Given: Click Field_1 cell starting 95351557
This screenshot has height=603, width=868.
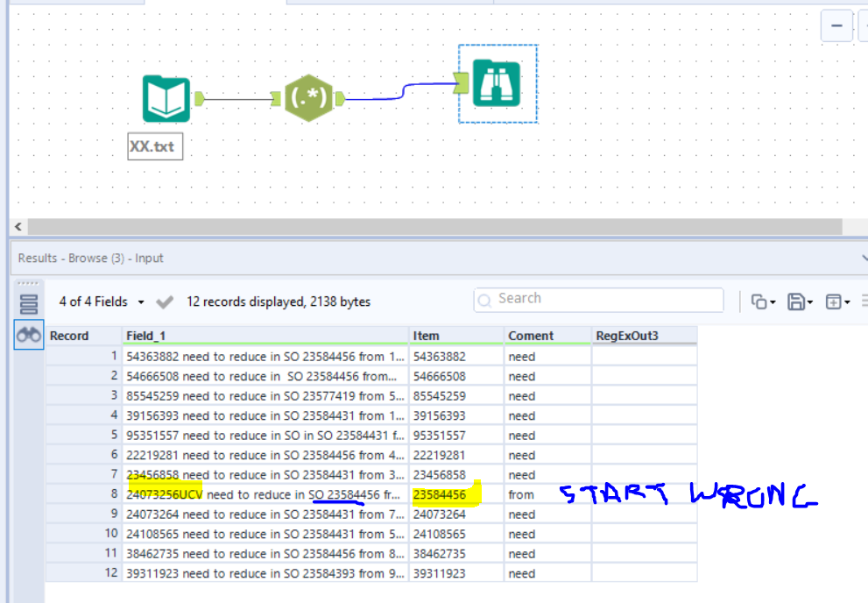Looking at the screenshot, I should [x=265, y=436].
